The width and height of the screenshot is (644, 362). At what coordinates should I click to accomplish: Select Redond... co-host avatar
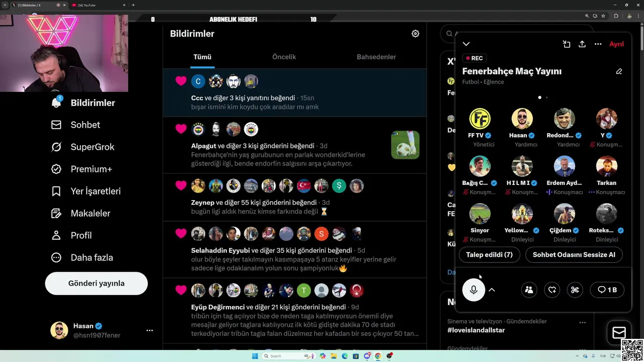[x=564, y=119]
